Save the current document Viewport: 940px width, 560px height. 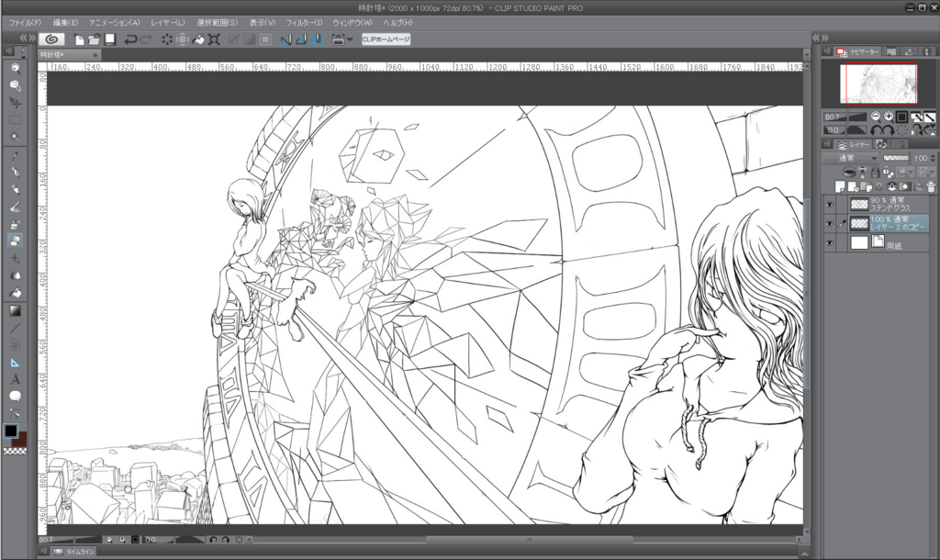[110, 39]
